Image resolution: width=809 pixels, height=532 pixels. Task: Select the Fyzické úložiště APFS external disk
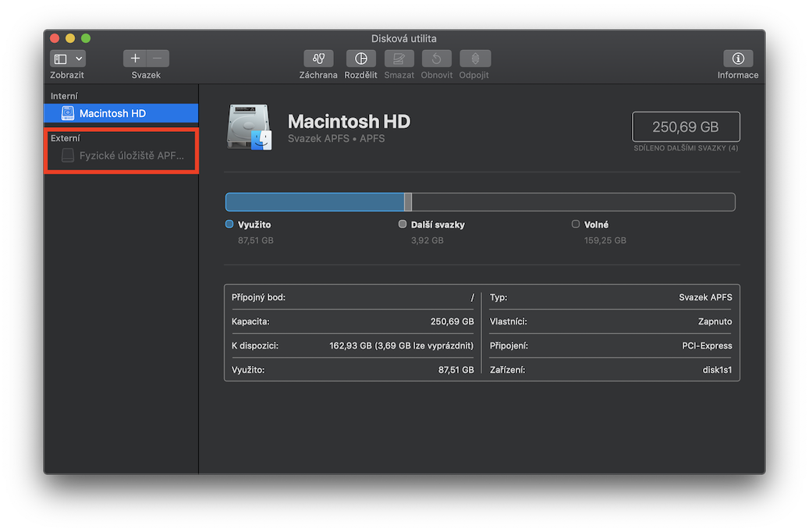[x=131, y=156]
